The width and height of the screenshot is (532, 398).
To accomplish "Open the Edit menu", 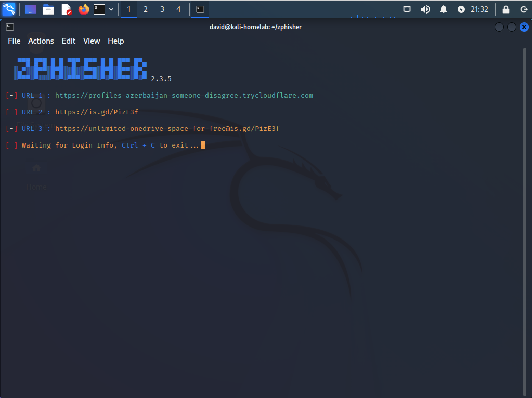I will 69,41.
